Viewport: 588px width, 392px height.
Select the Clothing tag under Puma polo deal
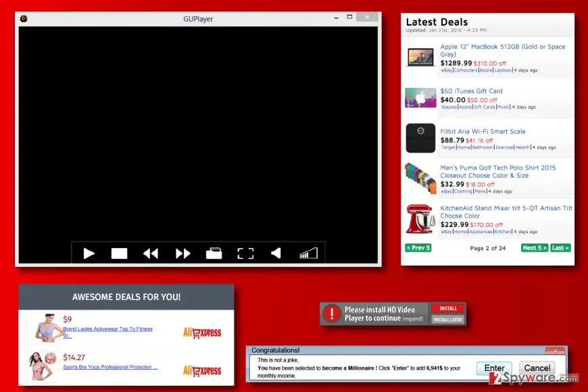[x=463, y=191]
